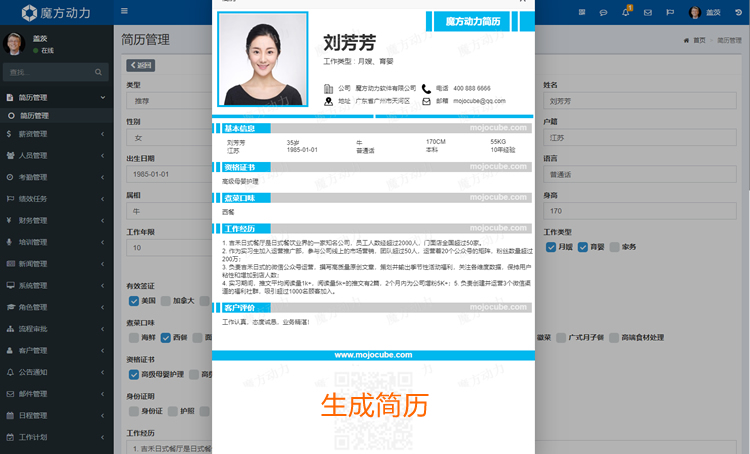Open the notification bell in header

point(626,12)
